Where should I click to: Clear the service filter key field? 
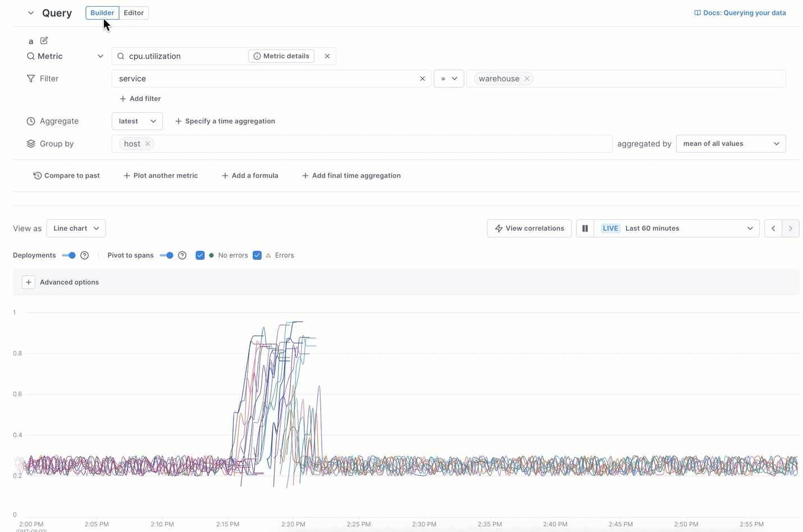click(422, 79)
